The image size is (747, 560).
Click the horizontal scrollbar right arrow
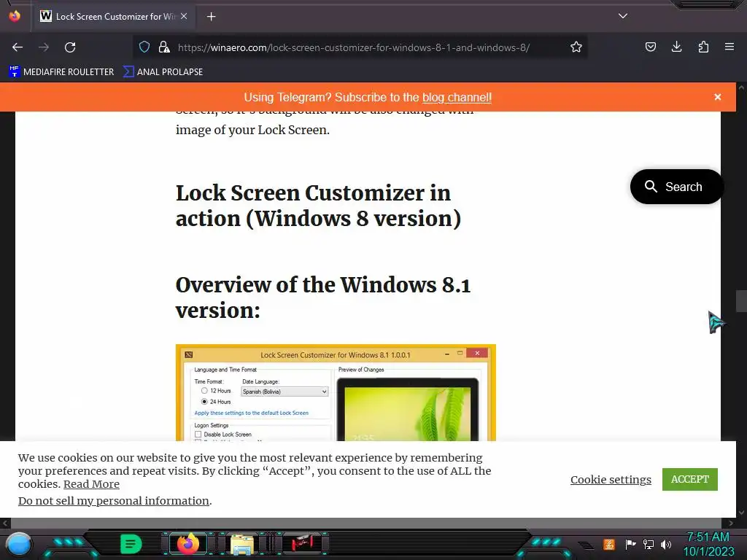(x=731, y=523)
